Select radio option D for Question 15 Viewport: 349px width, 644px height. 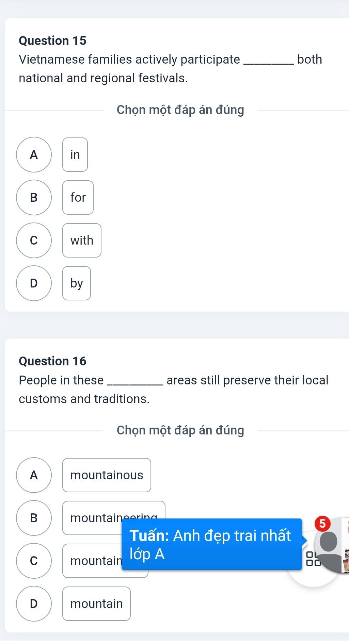pyautogui.click(x=34, y=283)
